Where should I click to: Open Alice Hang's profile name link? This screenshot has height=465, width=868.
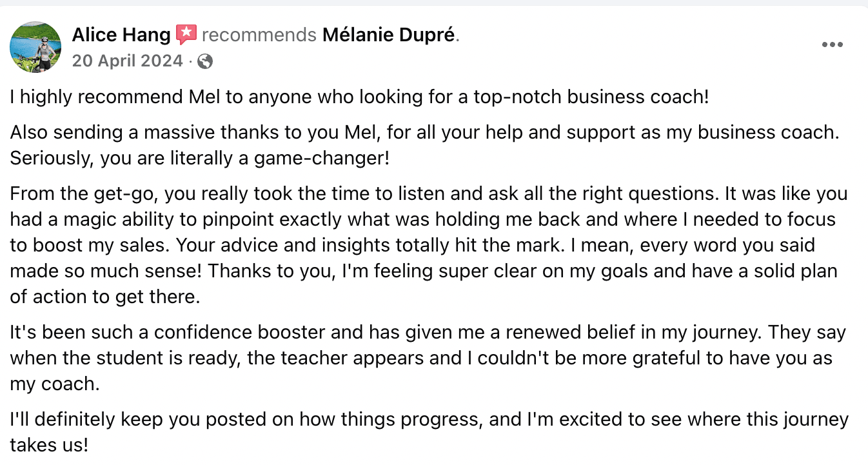click(121, 35)
